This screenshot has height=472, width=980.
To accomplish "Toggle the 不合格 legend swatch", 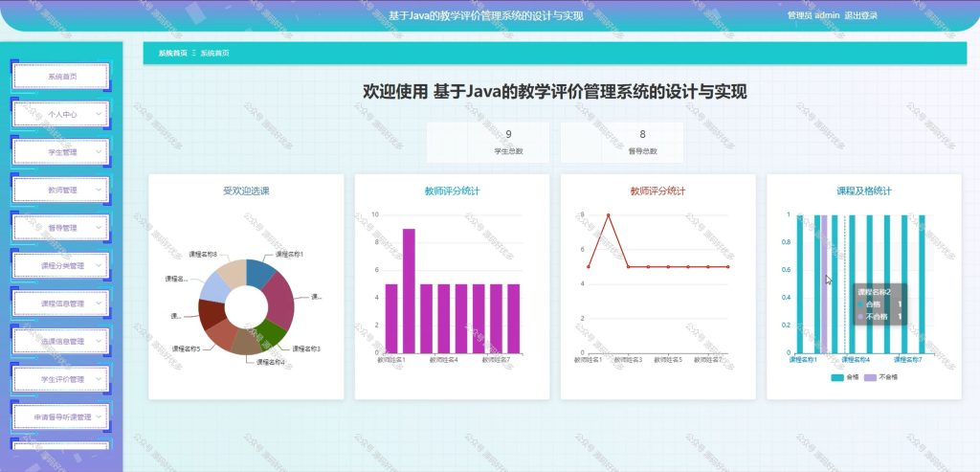I will [869, 377].
